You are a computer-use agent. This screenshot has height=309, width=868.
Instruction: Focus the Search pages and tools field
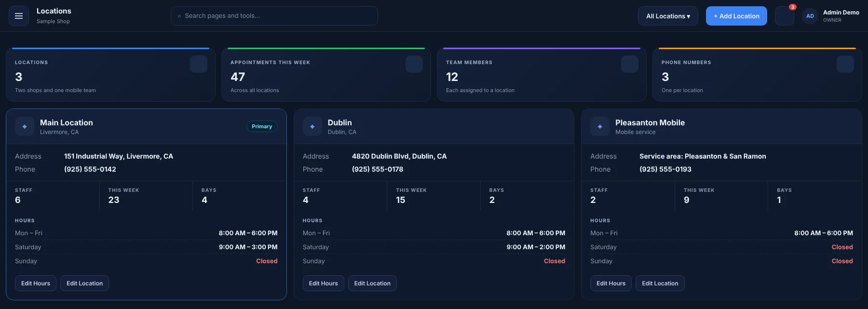pos(274,16)
